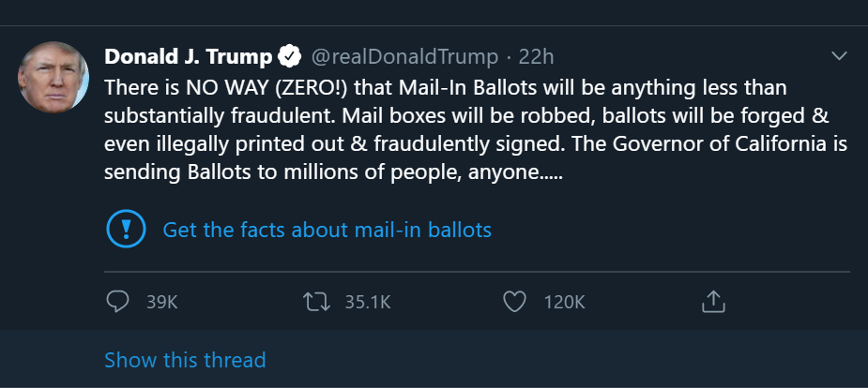The image size is (868, 388).
Task: Open the @realDonaldTrump handle link
Action: (404, 57)
